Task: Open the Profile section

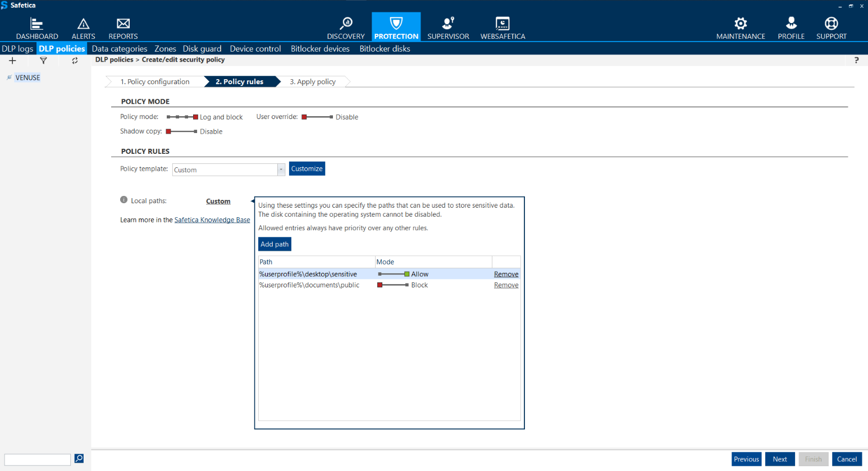Action: tap(791, 28)
